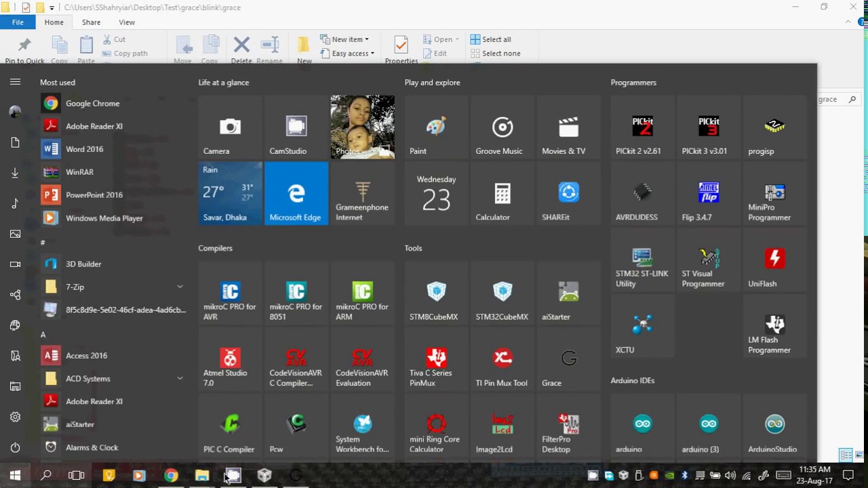Launch mikroC PRO for 8051
The height and width of the screenshot is (488, 868).
coord(296,293)
